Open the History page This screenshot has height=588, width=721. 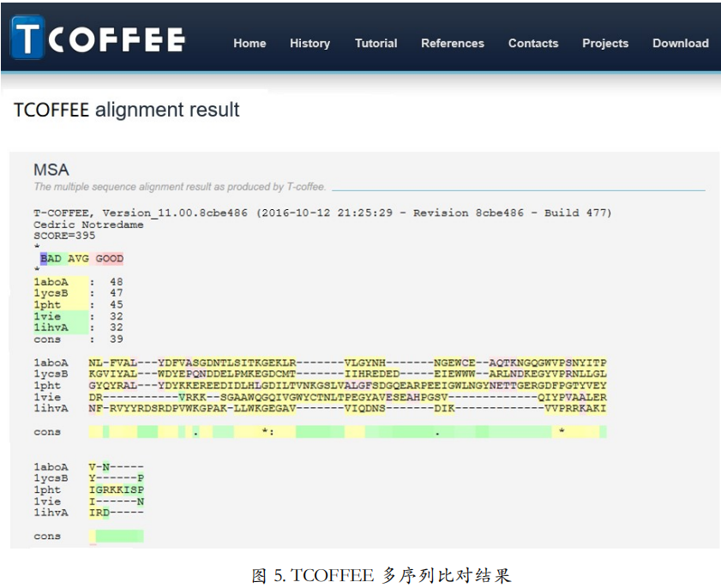pos(310,43)
